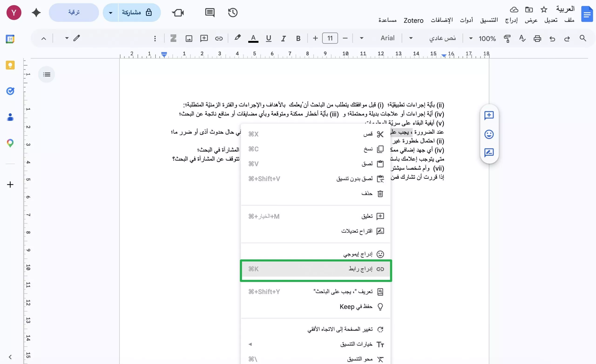Show the document outline panel

point(46,74)
